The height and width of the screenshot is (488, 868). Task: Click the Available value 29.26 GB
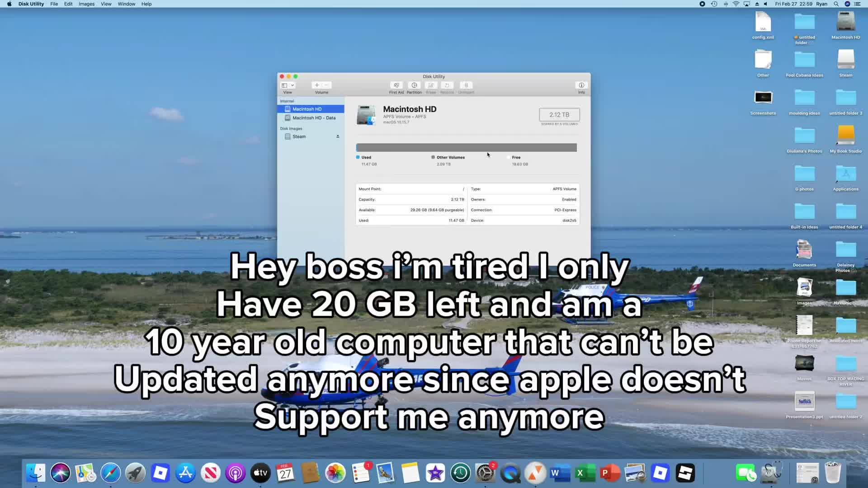[x=437, y=210]
